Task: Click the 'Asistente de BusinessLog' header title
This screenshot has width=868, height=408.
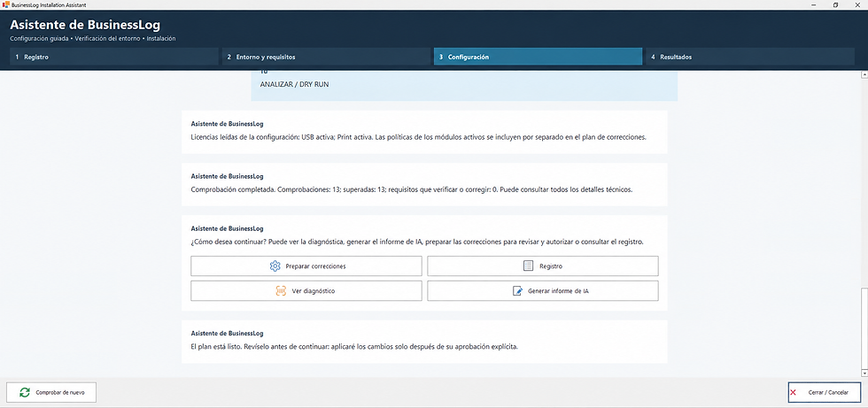Action: click(x=85, y=25)
